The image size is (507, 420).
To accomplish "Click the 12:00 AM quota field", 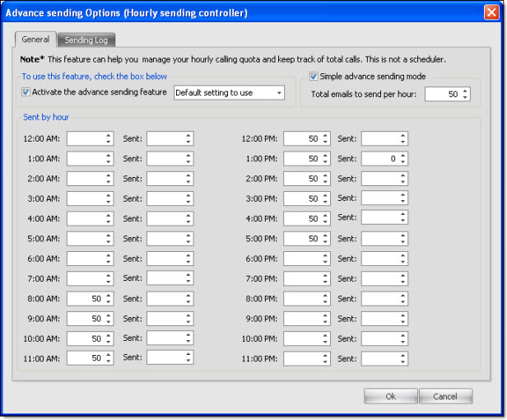I will [90, 138].
